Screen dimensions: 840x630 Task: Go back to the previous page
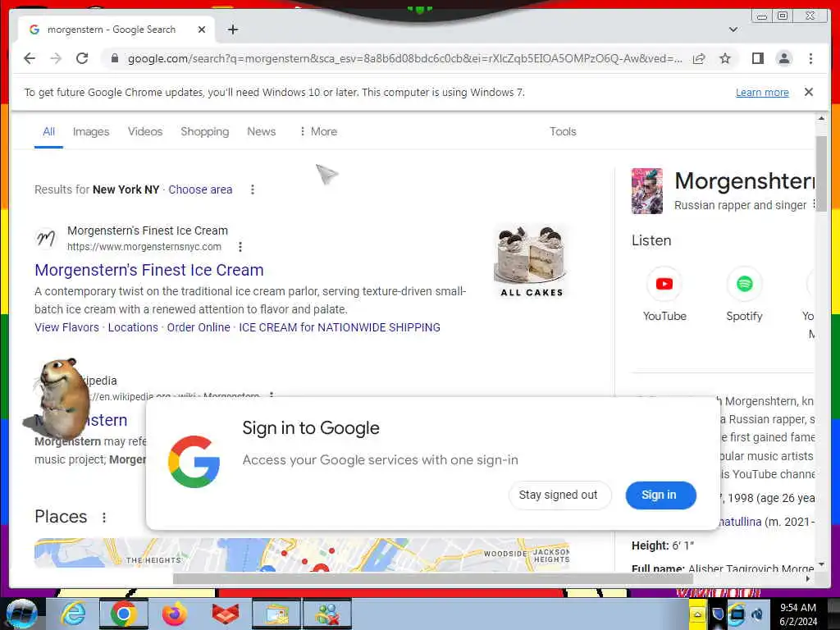30,58
